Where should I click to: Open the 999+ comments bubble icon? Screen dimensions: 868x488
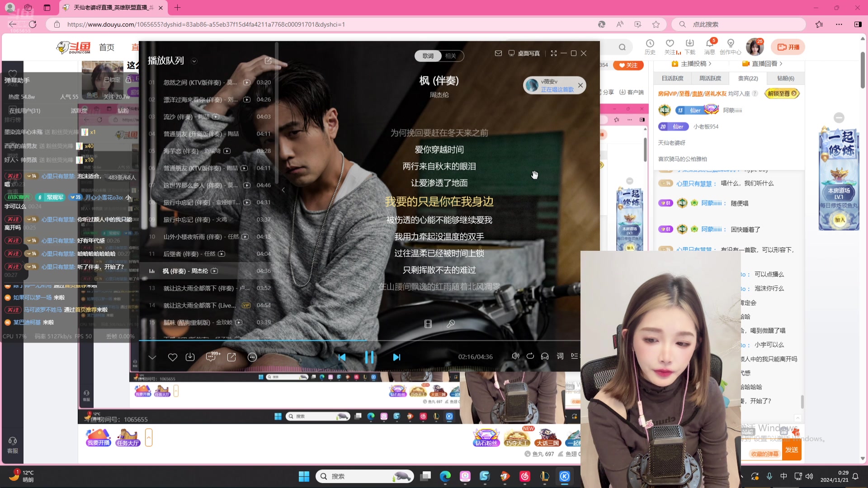(x=212, y=357)
